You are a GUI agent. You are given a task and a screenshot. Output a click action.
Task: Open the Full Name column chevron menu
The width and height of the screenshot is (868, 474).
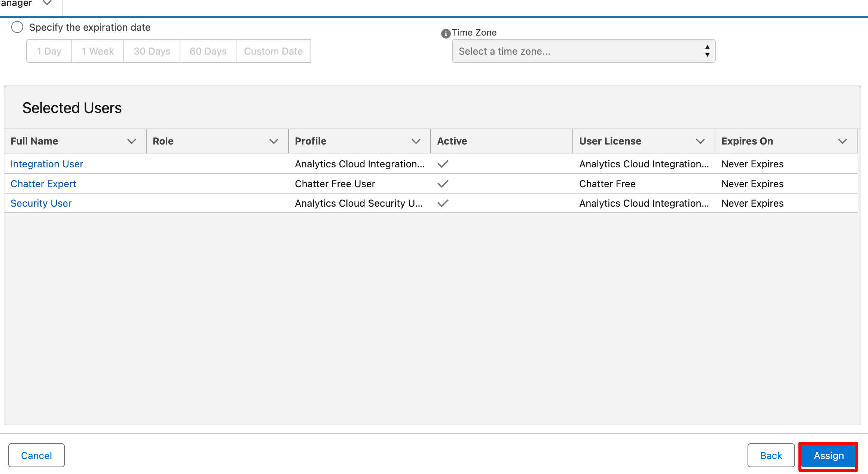[x=131, y=141]
